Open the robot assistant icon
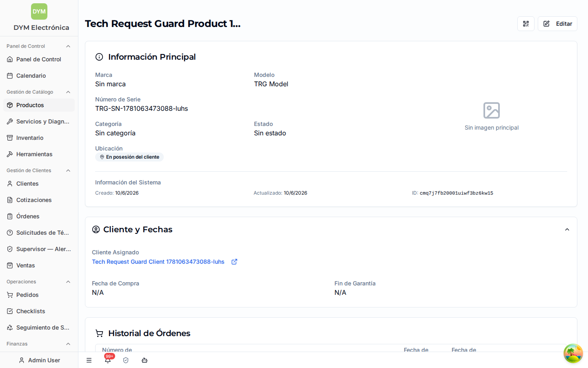588x368 pixels. (145, 360)
